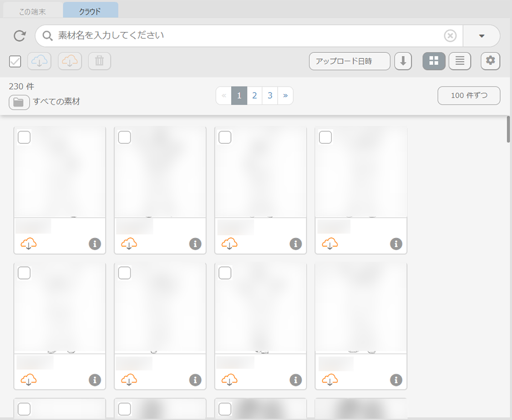Viewport: 512px width, 420px height.
Task: Download the first material in the second row
Action: coord(29,380)
